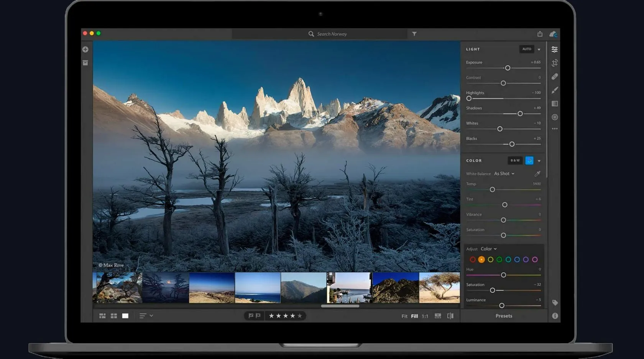Click the AUTO button in Light panel
The height and width of the screenshot is (359, 644).
coord(526,49)
